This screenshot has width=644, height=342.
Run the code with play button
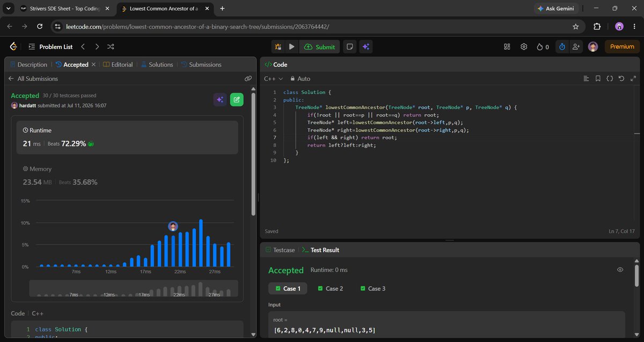pyautogui.click(x=291, y=47)
